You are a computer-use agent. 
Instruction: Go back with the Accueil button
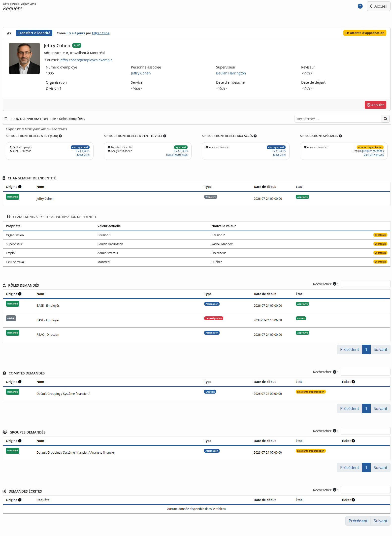point(378,6)
